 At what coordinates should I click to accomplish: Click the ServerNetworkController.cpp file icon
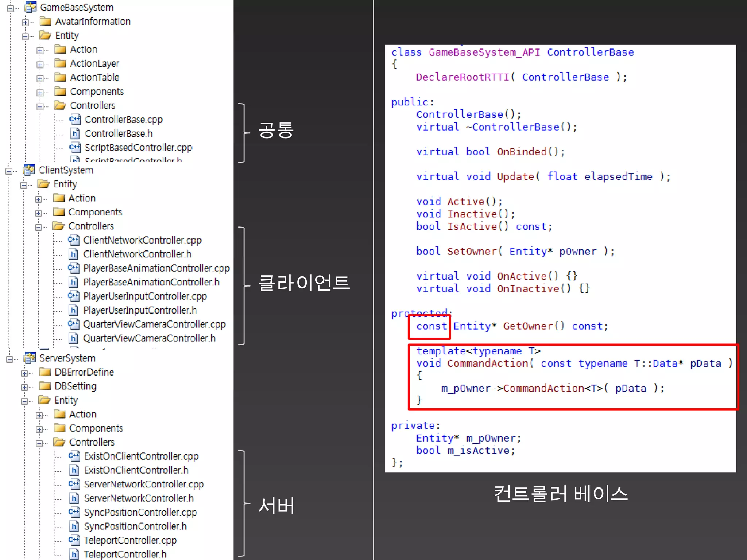74,484
